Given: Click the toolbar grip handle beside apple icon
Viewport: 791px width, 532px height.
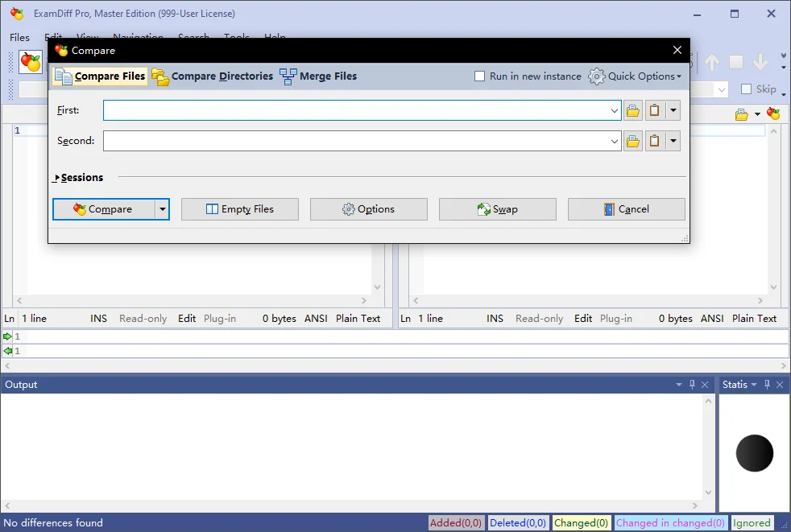Looking at the screenshot, I should point(11,62).
